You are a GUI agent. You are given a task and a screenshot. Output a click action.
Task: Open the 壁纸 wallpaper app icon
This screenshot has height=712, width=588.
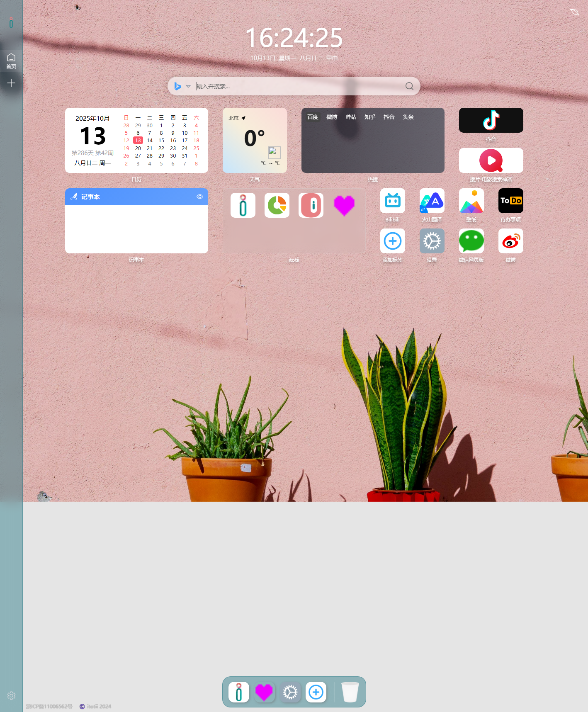pos(471,201)
